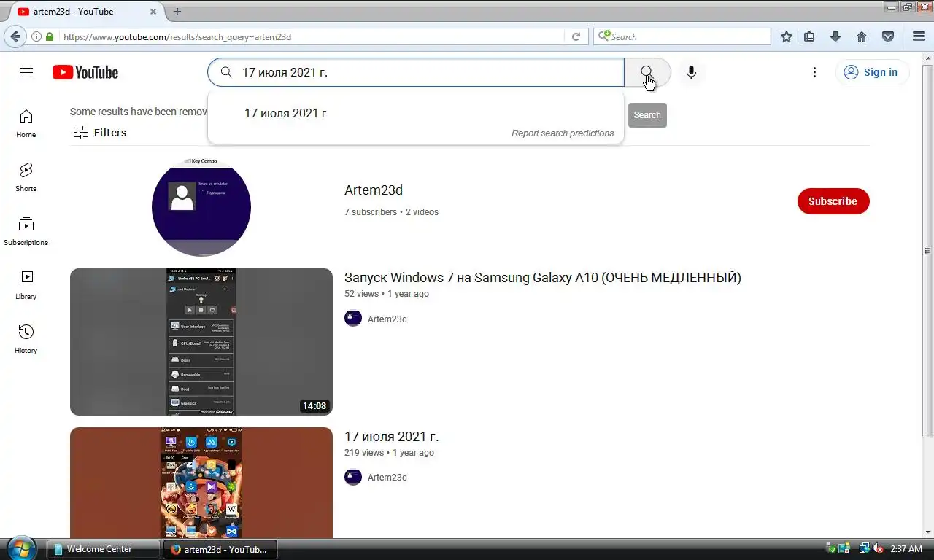Click the network icon in system tray

coord(864,548)
